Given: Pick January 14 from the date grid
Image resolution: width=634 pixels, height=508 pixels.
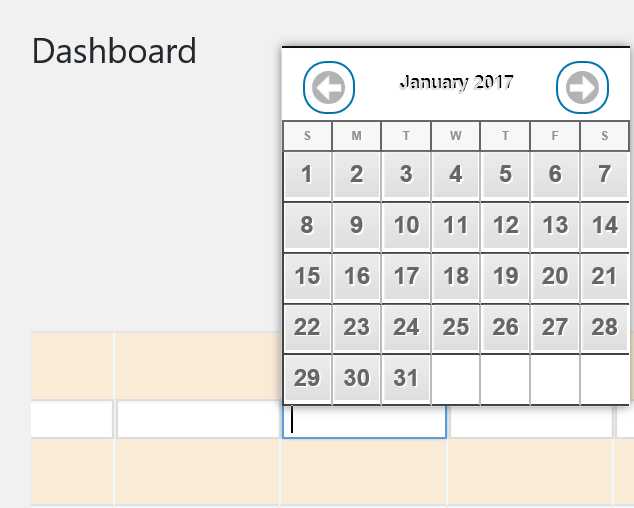Looking at the screenshot, I should coord(604,226).
